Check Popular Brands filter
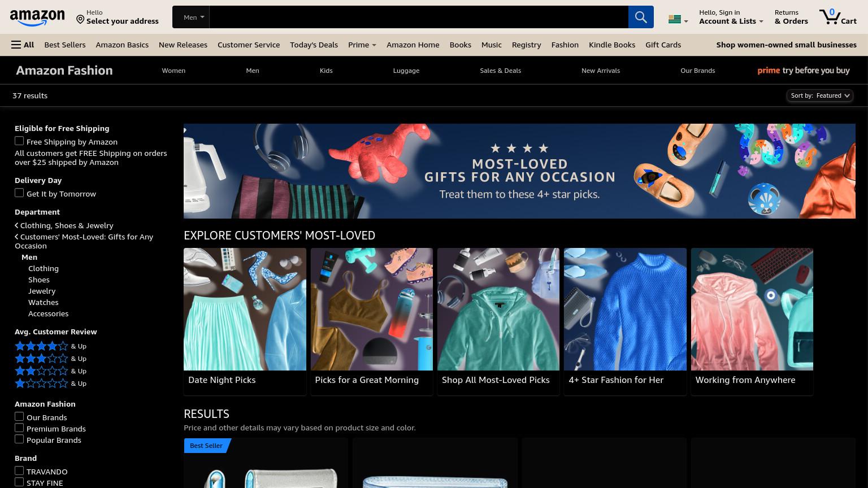Screen dimensions: 868x488 coord(19,439)
